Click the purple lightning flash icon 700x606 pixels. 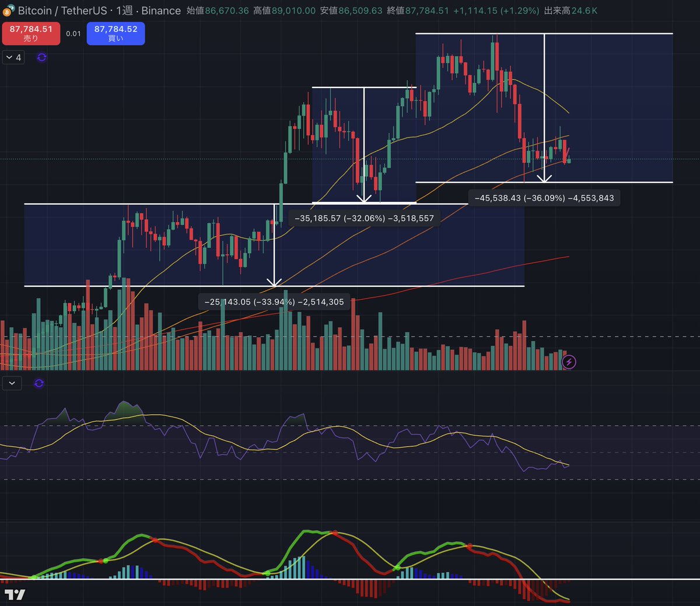(569, 362)
